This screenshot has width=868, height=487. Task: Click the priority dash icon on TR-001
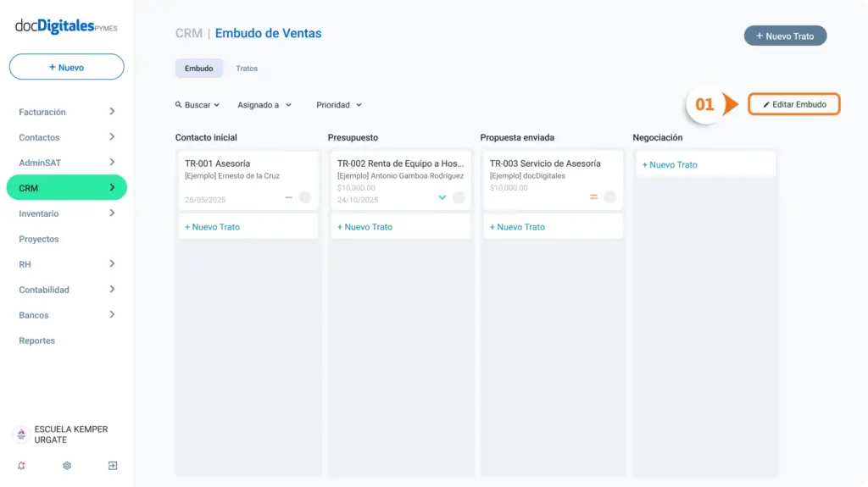(288, 197)
